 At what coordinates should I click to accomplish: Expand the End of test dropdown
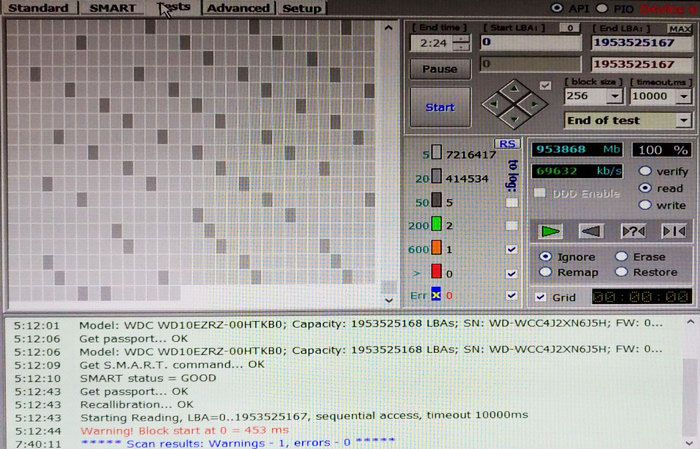684,120
